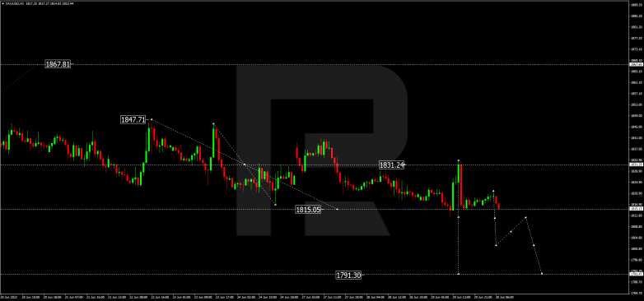The image size is (644, 301).
Task: Click the current price tag on price axis
Action: tap(636, 209)
